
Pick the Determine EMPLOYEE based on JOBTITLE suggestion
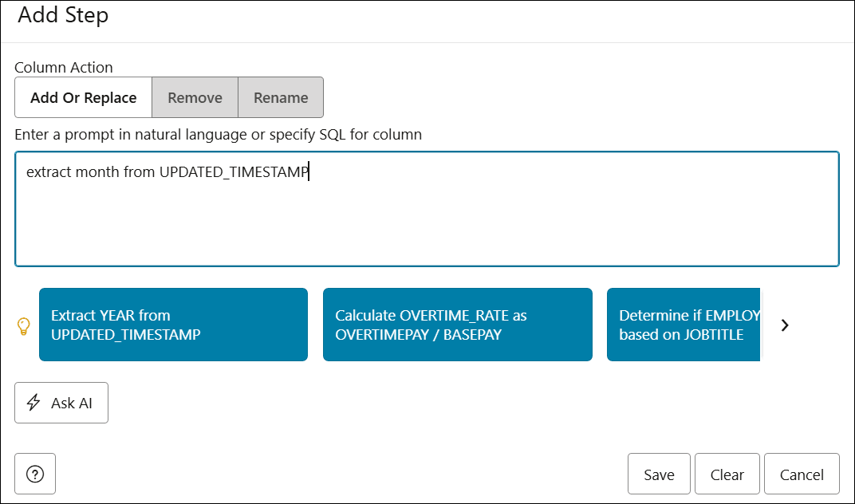[684, 325]
